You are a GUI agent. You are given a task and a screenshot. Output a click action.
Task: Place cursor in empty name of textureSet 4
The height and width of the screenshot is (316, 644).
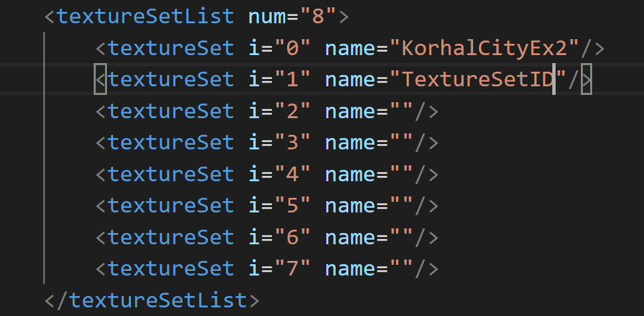pyautogui.click(x=402, y=174)
